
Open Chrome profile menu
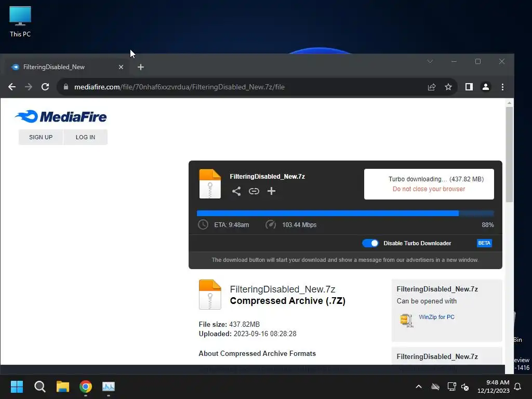pos(486,87)
